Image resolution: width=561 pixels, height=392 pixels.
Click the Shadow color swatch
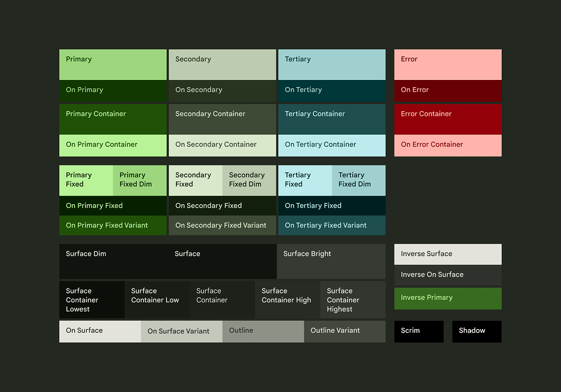[x=477, y=331]
